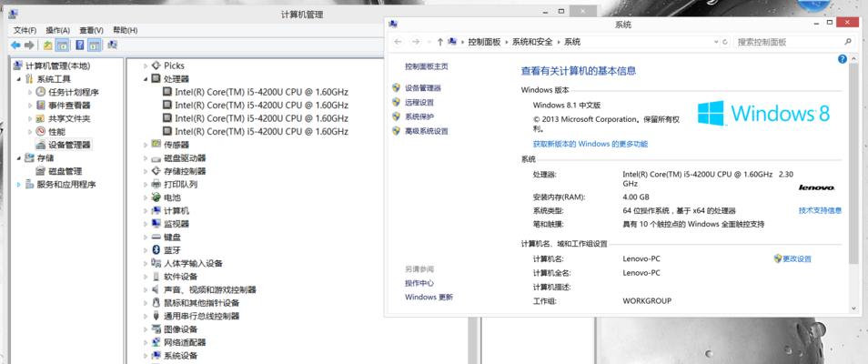This screenshot has width=868, height=364.
Task: Click the shield icon beside 更改设置
Action: point(777,258)
